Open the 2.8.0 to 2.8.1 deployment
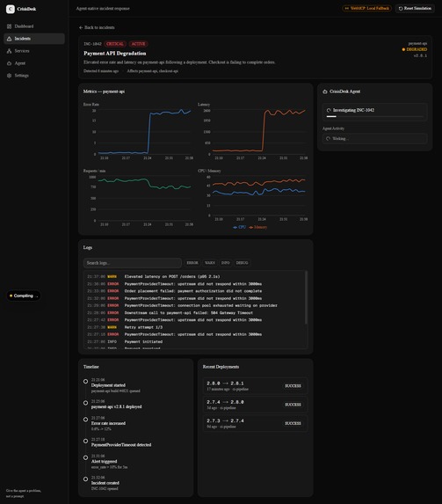 click(x=256, y=386)
